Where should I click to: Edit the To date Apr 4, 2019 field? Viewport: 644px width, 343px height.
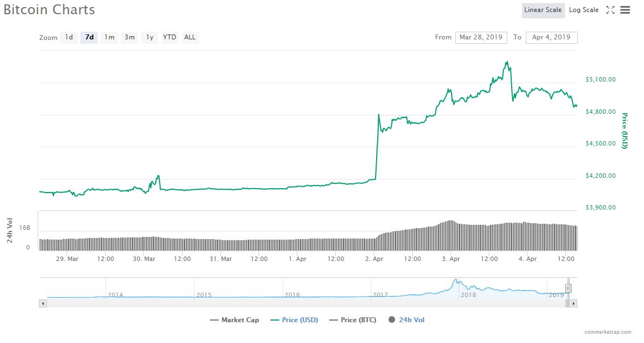pyautogui.click(x=551, y=37)
